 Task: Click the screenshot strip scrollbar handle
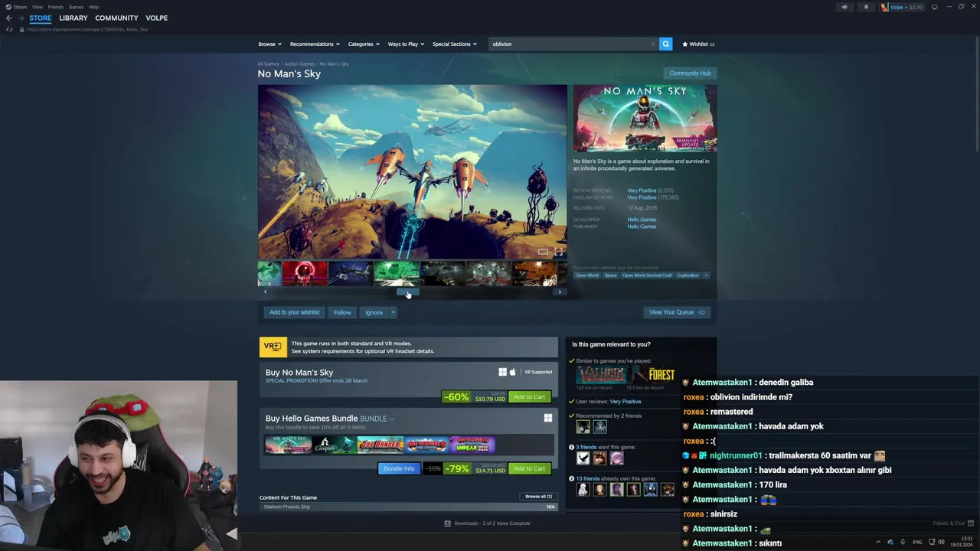point(407,292)
